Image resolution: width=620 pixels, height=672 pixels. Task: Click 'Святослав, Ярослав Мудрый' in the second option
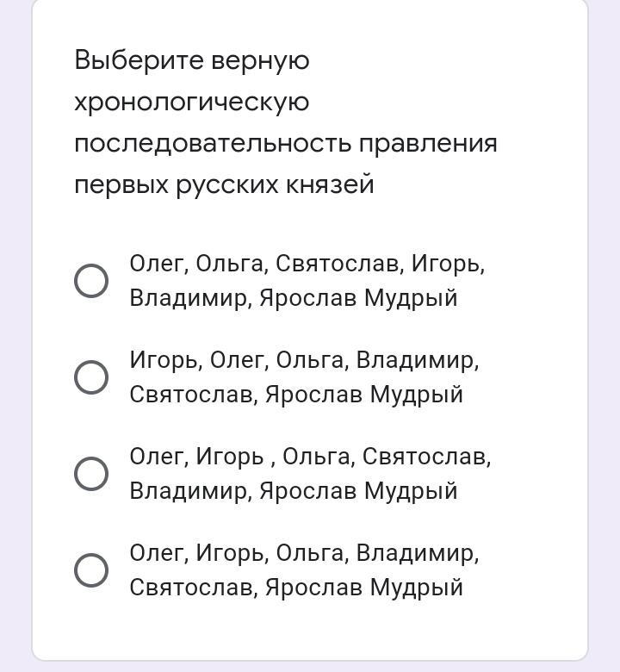point(296,395)
